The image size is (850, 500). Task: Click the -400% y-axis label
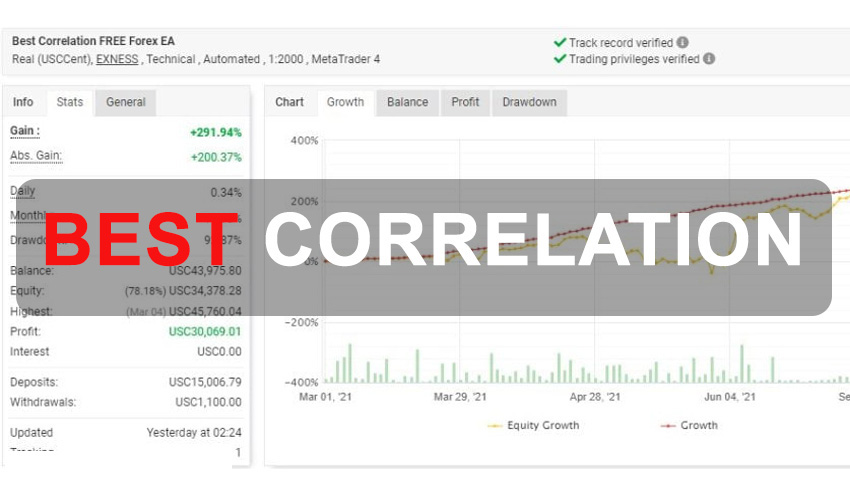(301, 382)
